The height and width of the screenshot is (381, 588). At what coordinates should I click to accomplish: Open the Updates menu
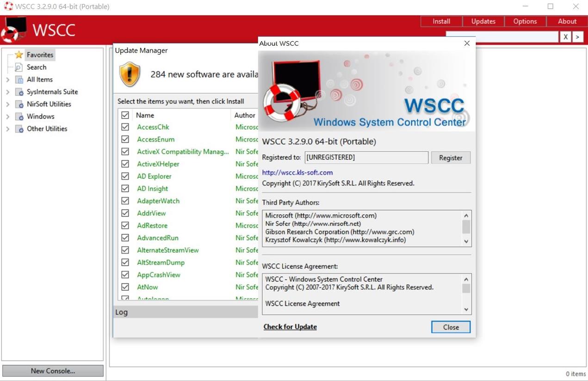coord(483,21)
